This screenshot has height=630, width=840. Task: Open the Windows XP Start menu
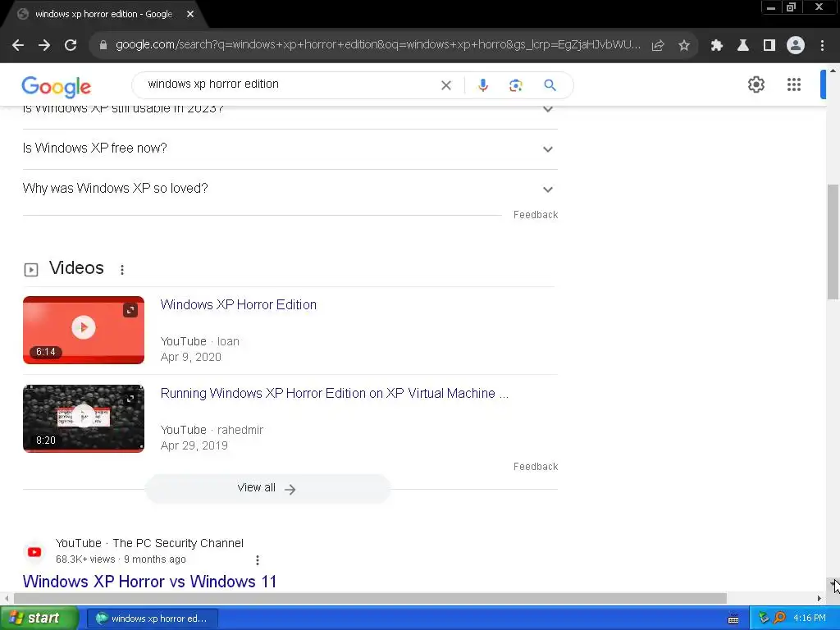39,619
